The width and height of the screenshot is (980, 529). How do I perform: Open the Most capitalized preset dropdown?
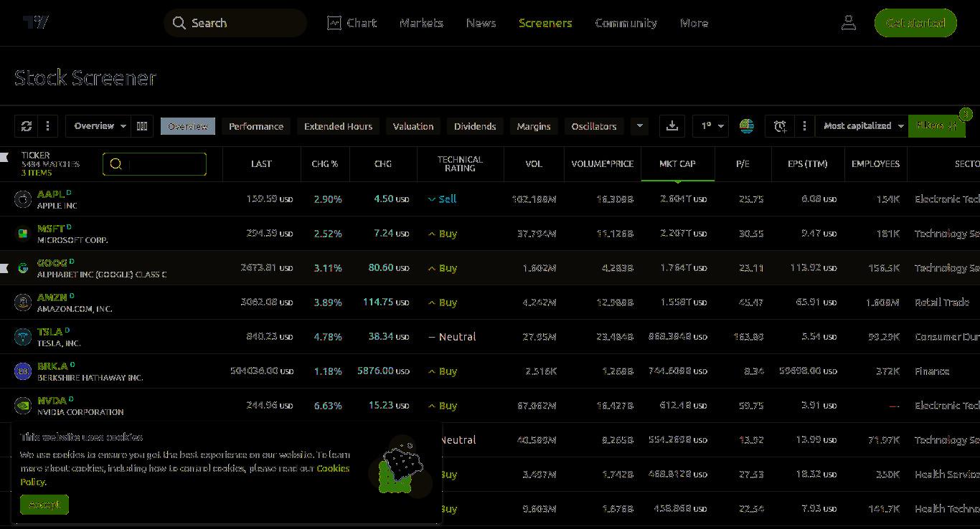tap(862, 126)
